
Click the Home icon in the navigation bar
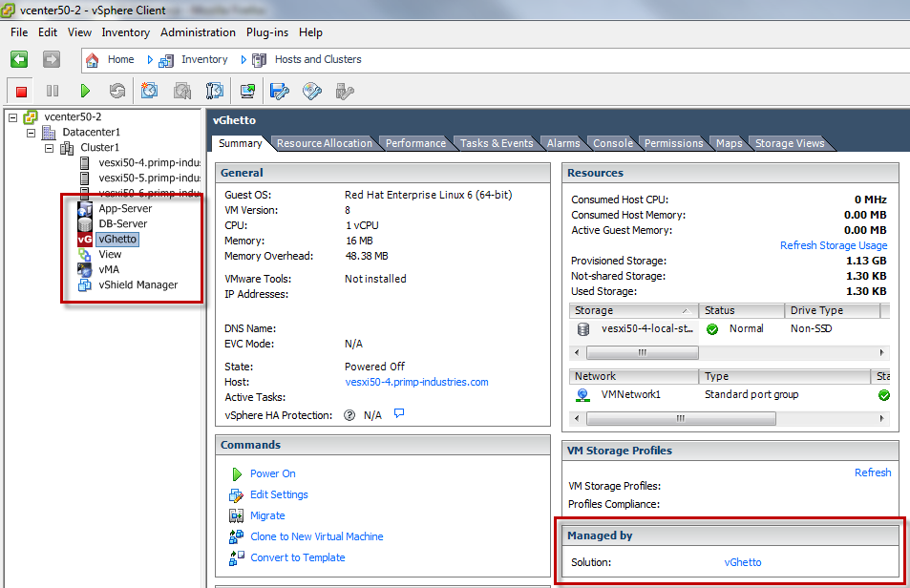(x=92, y=59)
